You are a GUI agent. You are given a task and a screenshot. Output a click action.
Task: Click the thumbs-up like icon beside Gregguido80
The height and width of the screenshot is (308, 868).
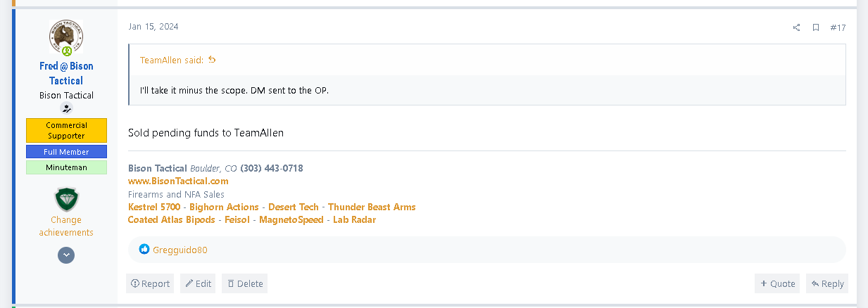144,250
